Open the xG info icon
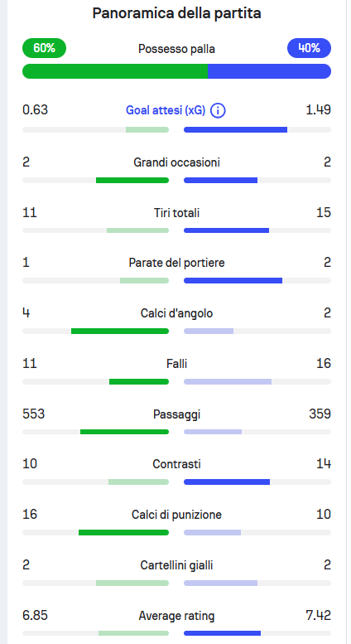 point(218,110)
